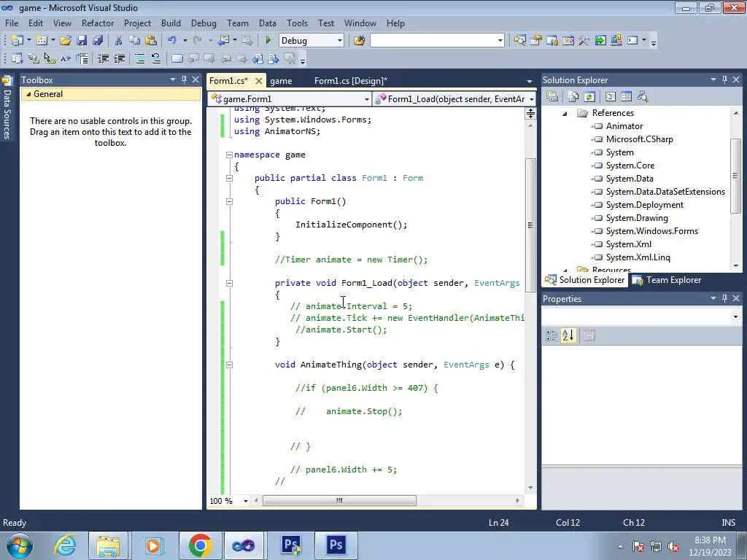Open the Refactor menu

[98, 23]
